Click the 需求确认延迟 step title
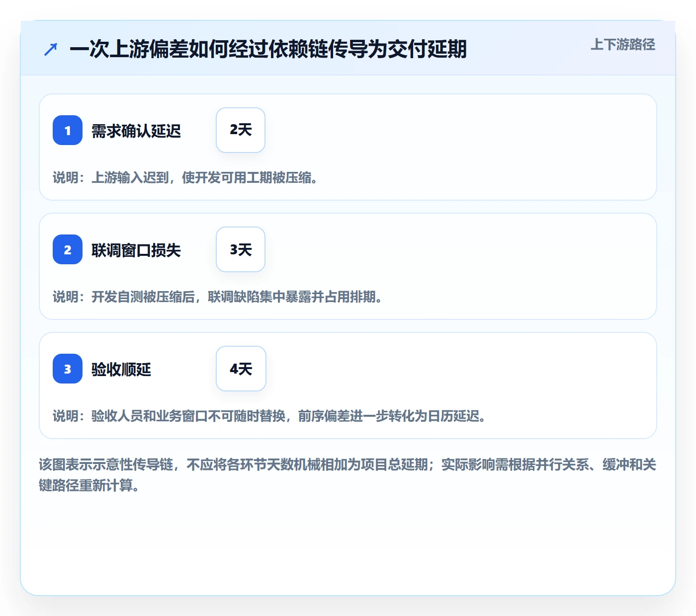This screenshot has width=696, height=616. click(x=136, y=131)
